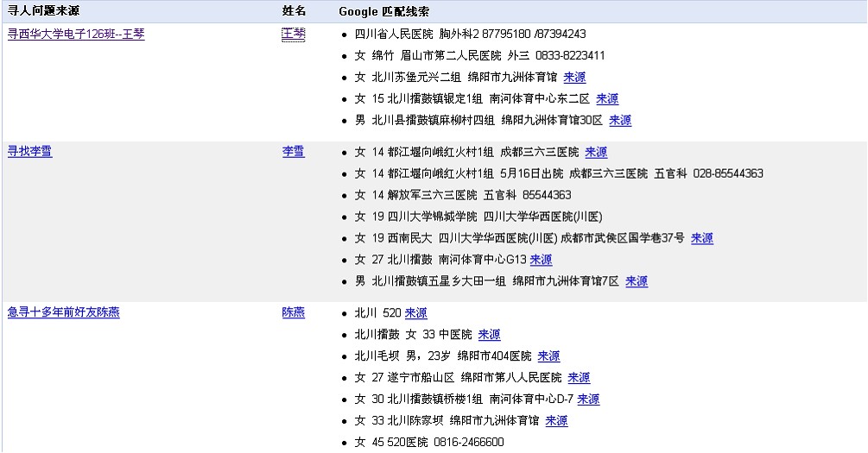Viewport: 868px width, 453px height.
Task: Click the name link 李雪
Action: coord(294,152)
